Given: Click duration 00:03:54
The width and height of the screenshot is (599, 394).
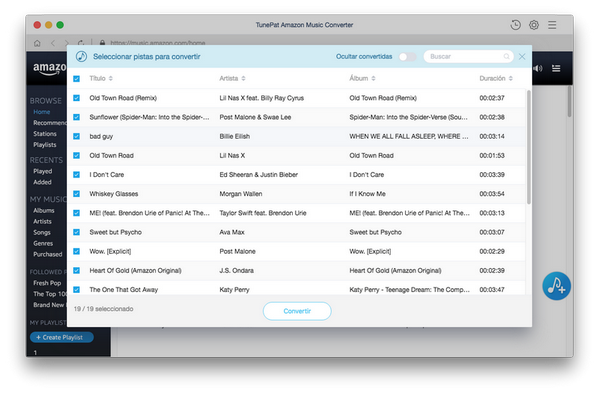Looking at the screenshot, I should [x=492, y=194].
